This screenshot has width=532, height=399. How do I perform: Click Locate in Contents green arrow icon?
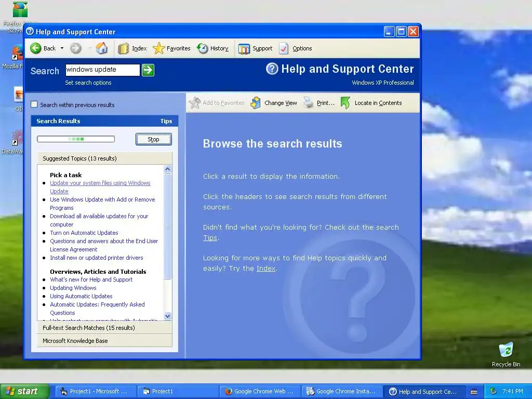[x=345, y=103]
